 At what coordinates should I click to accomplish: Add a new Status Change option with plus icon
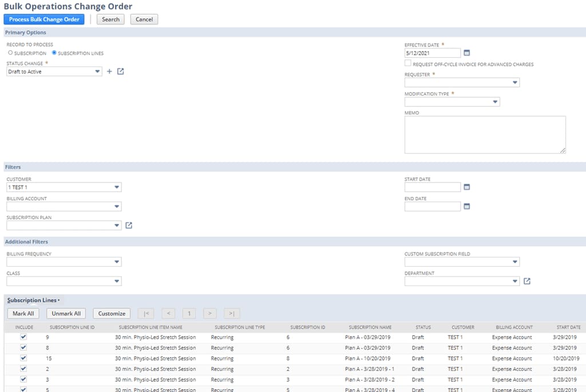(109, 72)
